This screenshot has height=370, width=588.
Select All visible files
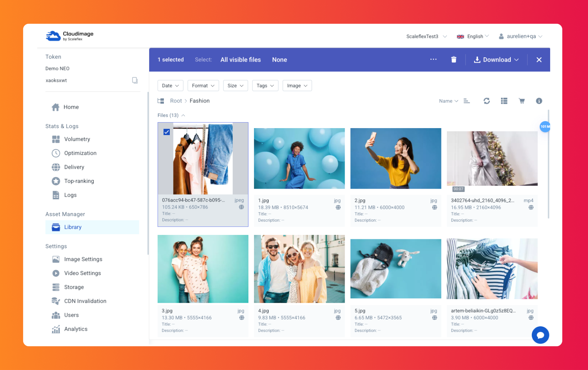[x=240, y=59]
